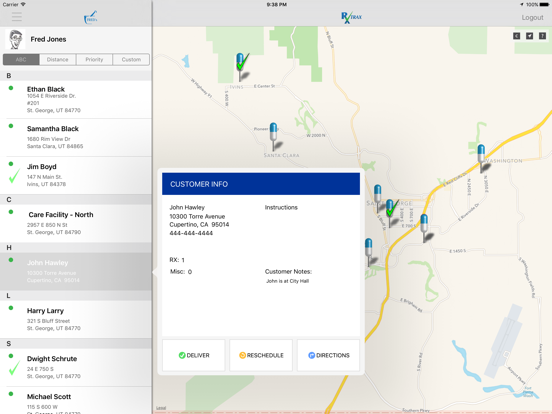Tap green status dot for Ethan Black

pos(11,88)
